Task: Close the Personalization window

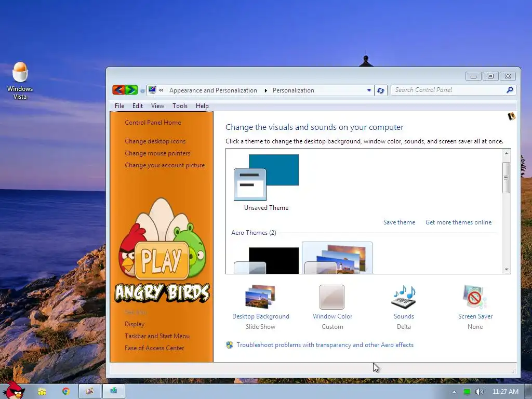Action: [508, 76]
